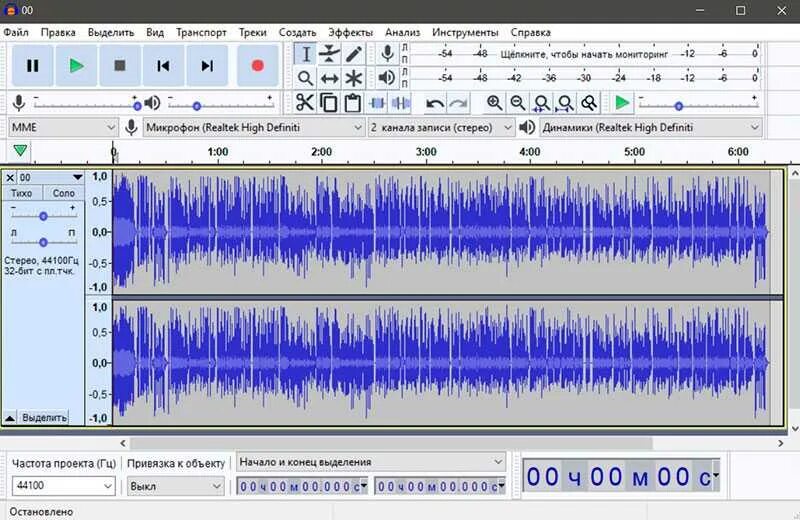Click the 3:00 mark on timeline ruler

coord(426,152)
